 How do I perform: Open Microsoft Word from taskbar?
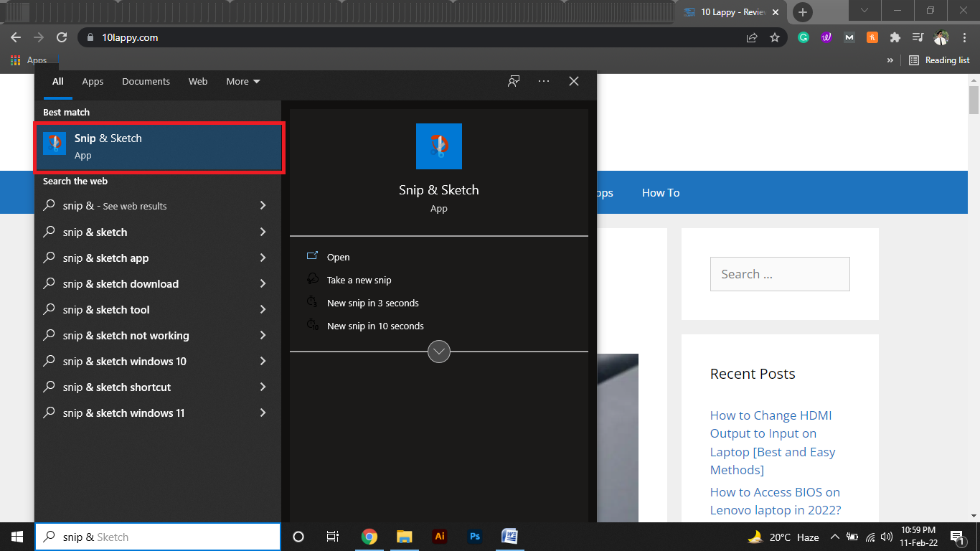pos(510,537)
